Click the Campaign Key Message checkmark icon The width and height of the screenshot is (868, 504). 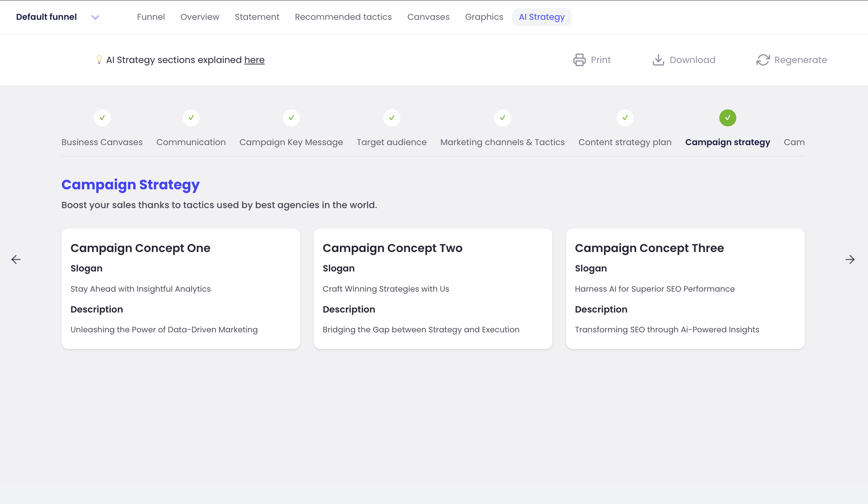[291, 118]
